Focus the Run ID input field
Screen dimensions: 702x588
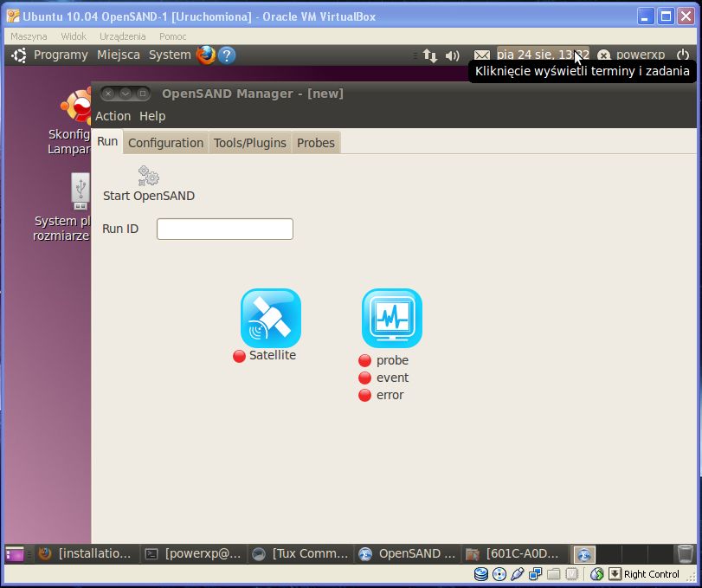point(225,229)
